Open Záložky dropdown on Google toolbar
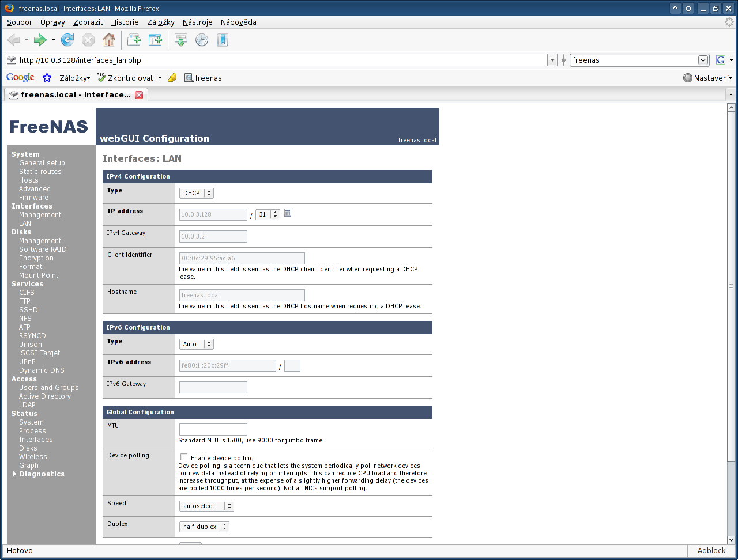 [74, 78]
